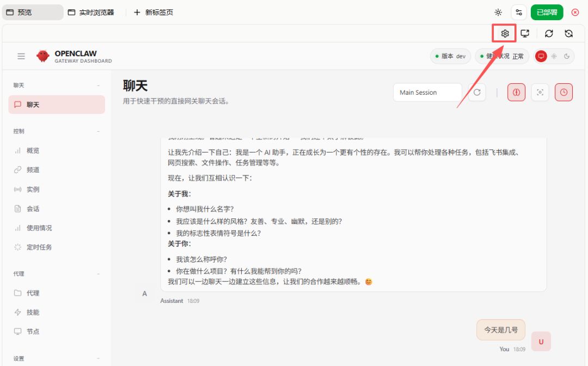
Task: Click the green 已部署 deploy button
Action: (547, 11)
